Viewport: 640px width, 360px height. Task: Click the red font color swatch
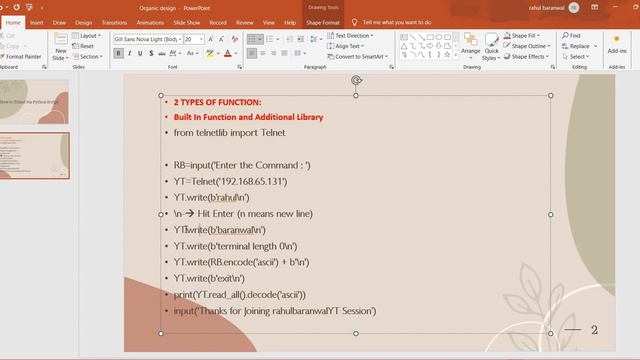(228, 53)
